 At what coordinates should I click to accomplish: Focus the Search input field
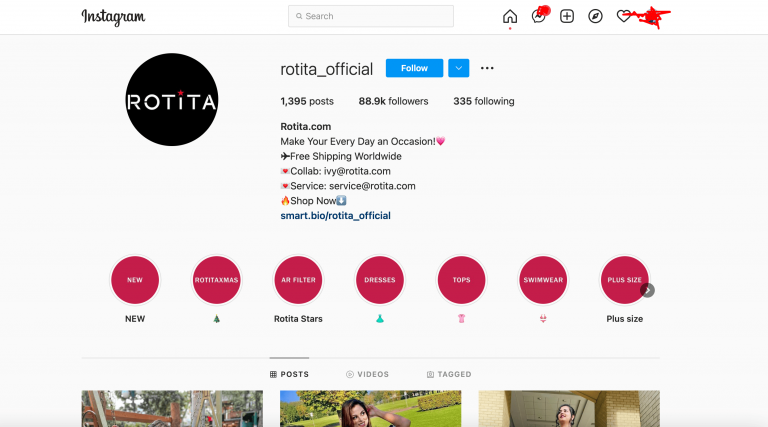click(371, 16)
